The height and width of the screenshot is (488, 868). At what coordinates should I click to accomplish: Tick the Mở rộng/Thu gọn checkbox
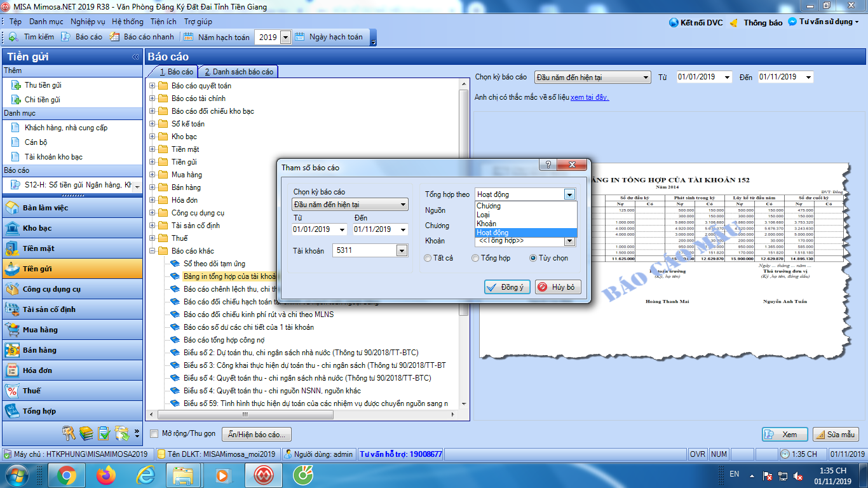[154, 433]
